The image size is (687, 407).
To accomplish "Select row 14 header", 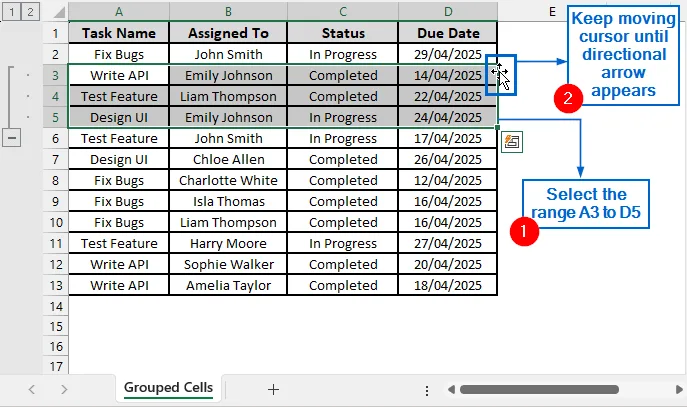I will (x=56, y=306).
